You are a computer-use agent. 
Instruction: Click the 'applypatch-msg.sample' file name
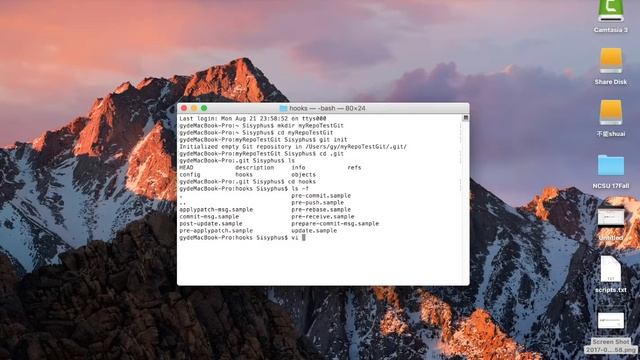tap(216, 209)
